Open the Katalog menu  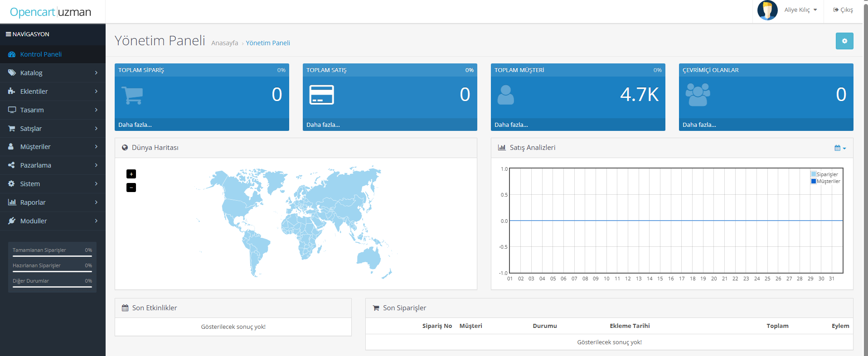[53, 73]
